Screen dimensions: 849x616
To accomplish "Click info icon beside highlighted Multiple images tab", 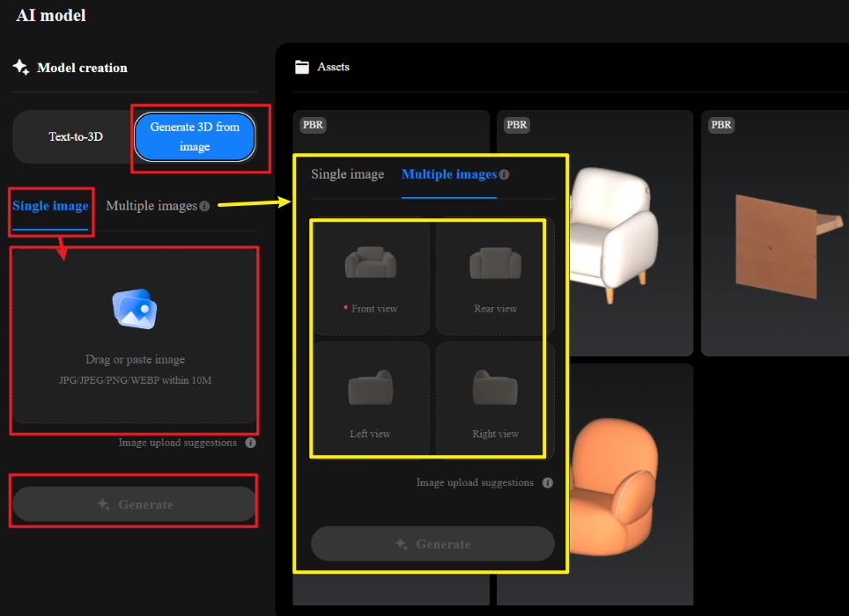I will pyautogui.click(x=504, y=174).
